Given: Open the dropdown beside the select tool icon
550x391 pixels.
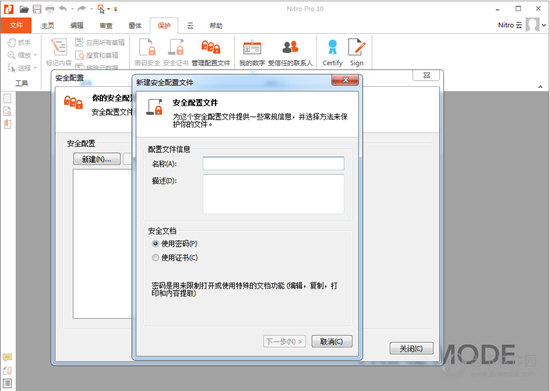Looking at the screenshot, I should pos(108,9).
